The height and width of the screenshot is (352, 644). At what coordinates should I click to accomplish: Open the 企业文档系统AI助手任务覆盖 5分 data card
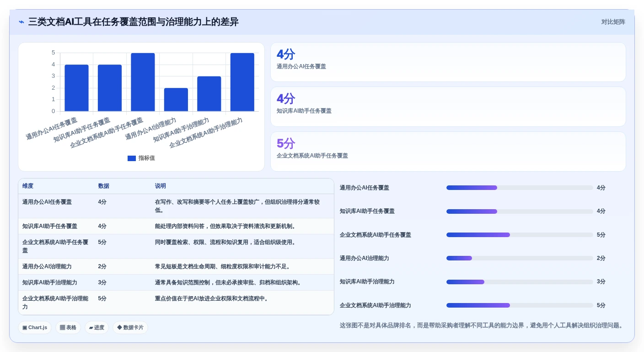click(448, 152)
